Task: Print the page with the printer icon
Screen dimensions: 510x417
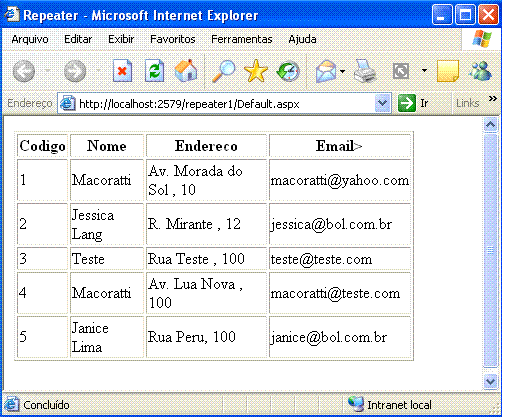Action: (365, 71)
